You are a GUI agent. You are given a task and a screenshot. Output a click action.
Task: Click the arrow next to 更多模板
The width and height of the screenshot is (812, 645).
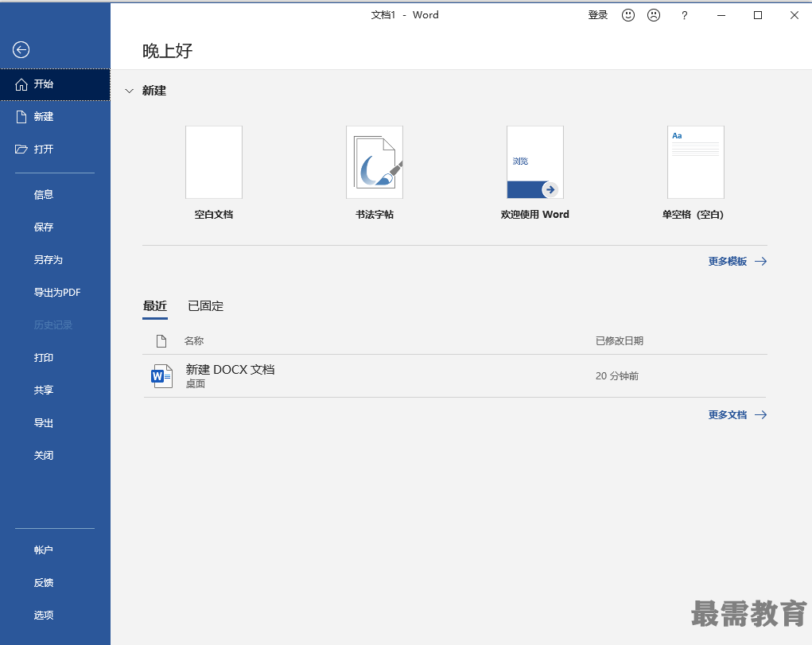(x=761, y=261)
